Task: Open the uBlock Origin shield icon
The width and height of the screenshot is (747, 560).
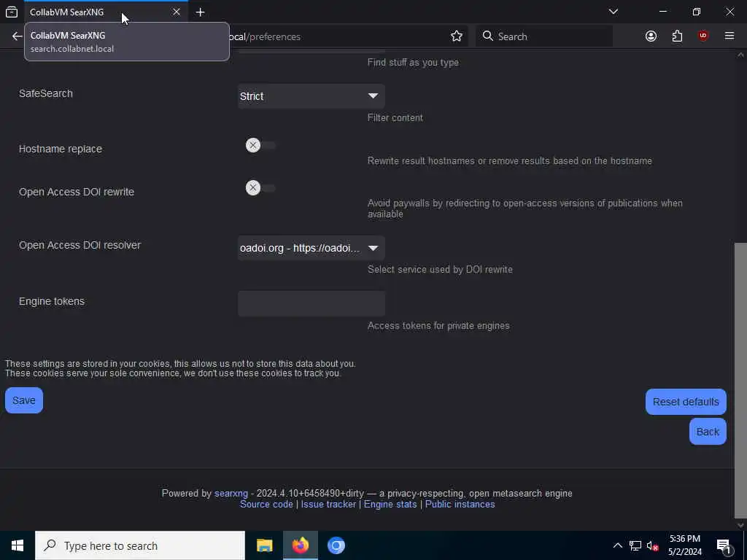Action: (703, 36)
